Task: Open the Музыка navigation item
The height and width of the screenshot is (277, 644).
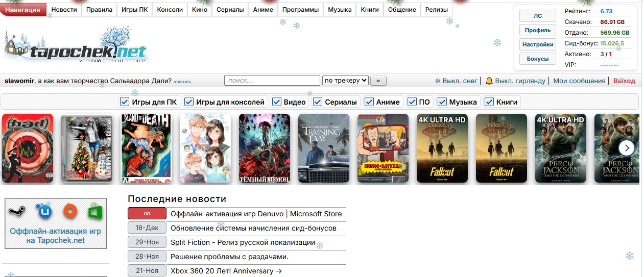Action: [340, 10]
